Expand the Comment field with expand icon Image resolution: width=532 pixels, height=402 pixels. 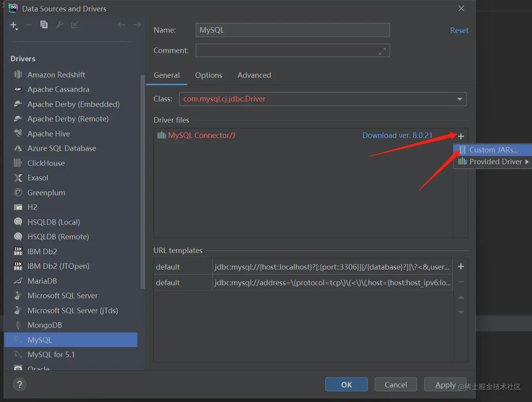coord(382,51)
